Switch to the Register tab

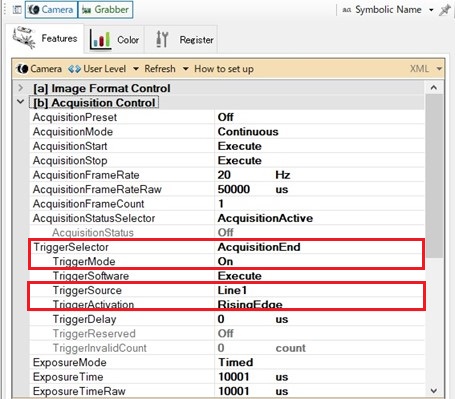click(x=181, y=39)
